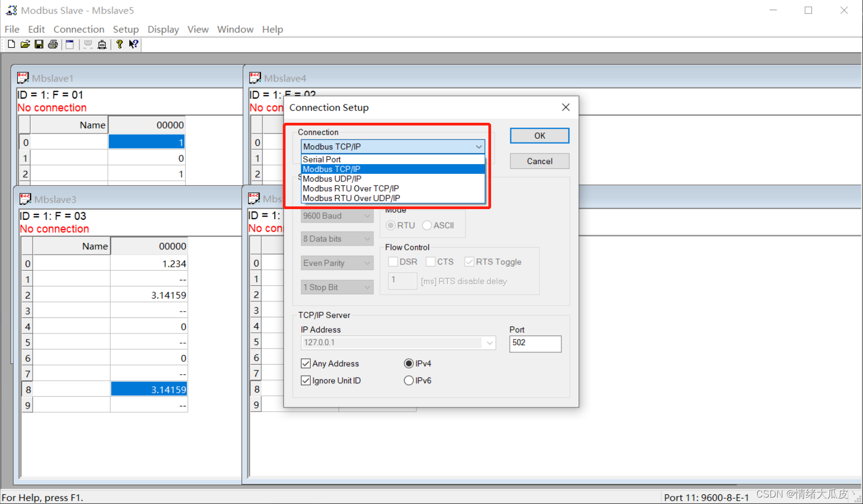Open the 1 Stop Bit dropdown
Image resolution: width=863 pixels, height=504 pixels.
pyautogui.click(x=337, y=287)
